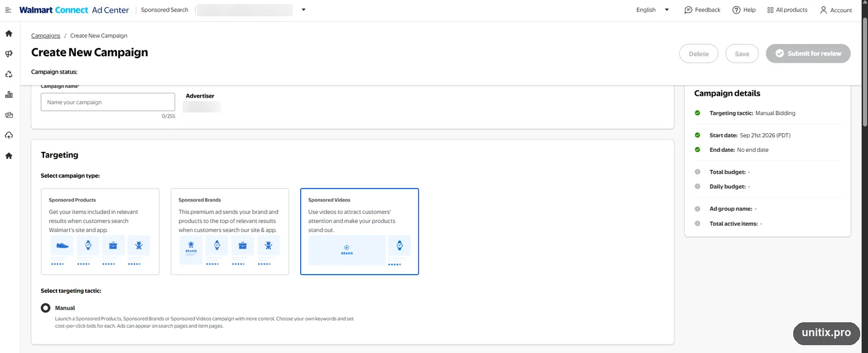
Task: Click the Create New Campaign breadcrumb text
Action: point(99,36)
